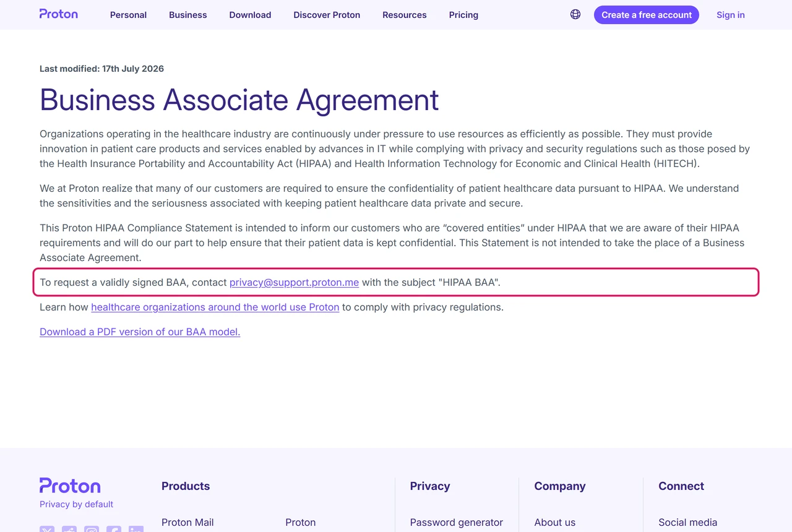Click the footer Proton logo
This screenshot has height=532, width=792.
(70, 486)
